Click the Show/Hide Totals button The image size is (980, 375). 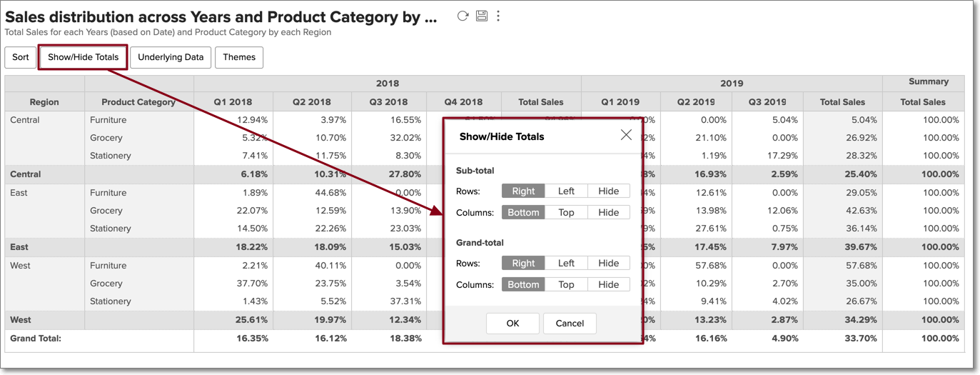click(x=84, y=57)
